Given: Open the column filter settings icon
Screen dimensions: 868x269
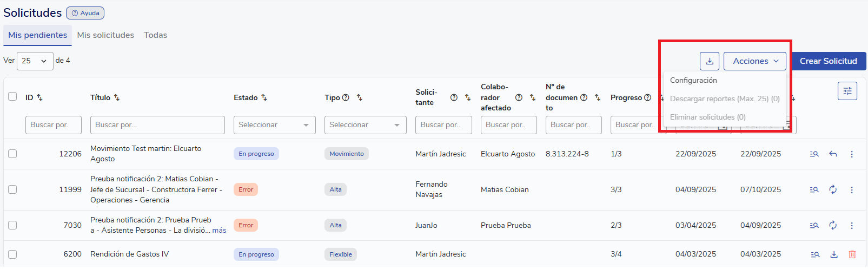Looking at the screenshot, I should [x=847, y=91].
